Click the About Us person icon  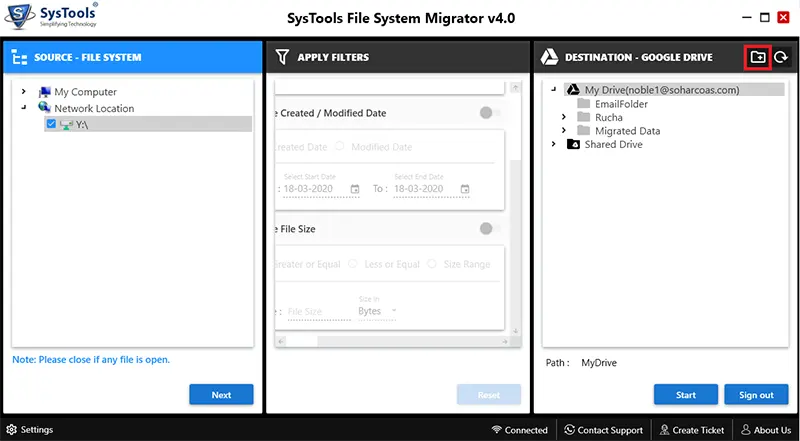pos(746,430)
